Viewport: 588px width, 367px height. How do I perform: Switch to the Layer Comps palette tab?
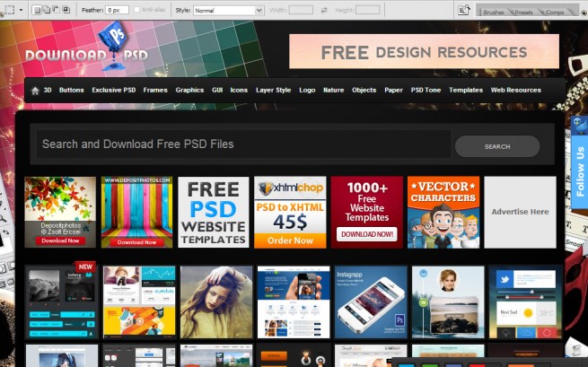coord(554,12)
